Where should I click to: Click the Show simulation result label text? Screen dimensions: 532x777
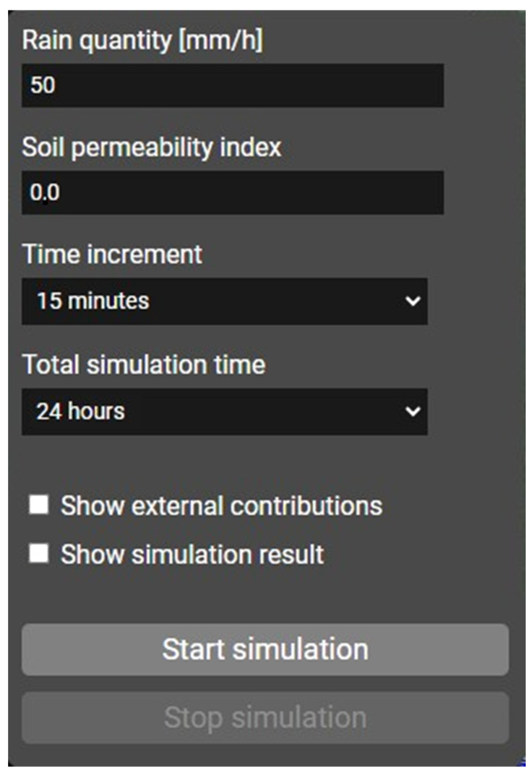(x=192, y=554)
